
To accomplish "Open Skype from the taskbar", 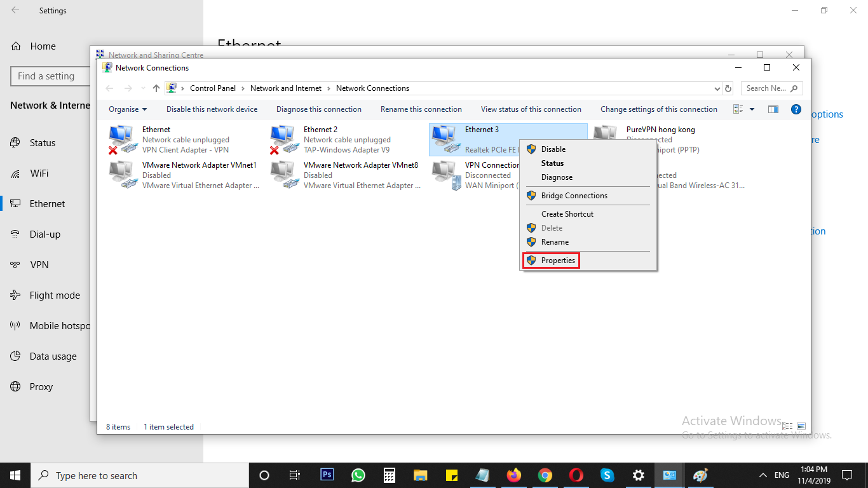I will pos(607,475).
